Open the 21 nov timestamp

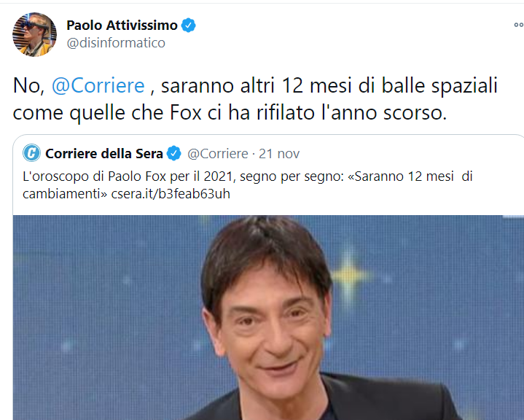coord(279,153)
